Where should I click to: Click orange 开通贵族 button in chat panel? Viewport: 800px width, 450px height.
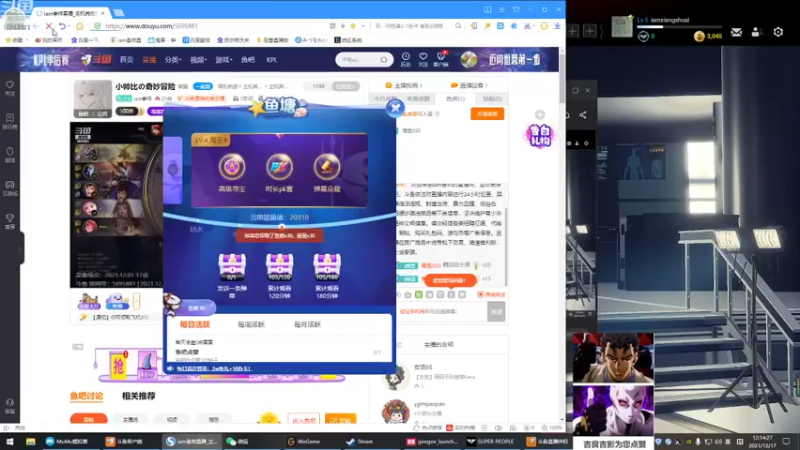[487, 114]
